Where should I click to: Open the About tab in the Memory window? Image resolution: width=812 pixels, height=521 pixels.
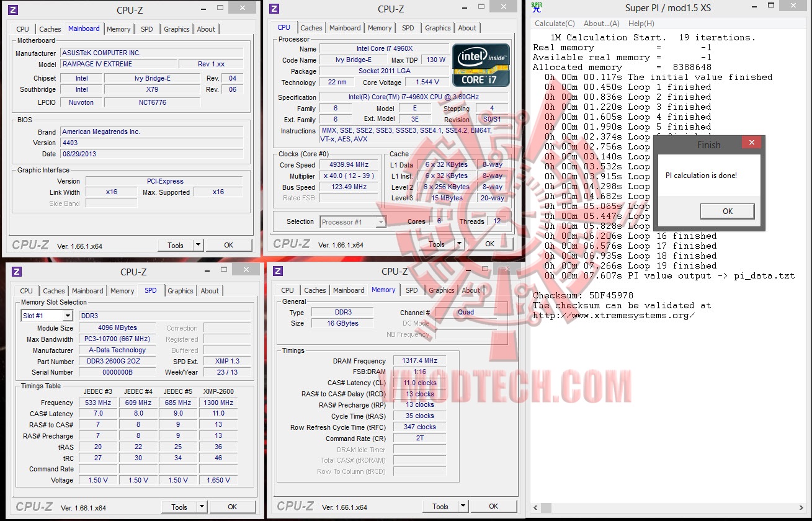[x=471, y=290]
